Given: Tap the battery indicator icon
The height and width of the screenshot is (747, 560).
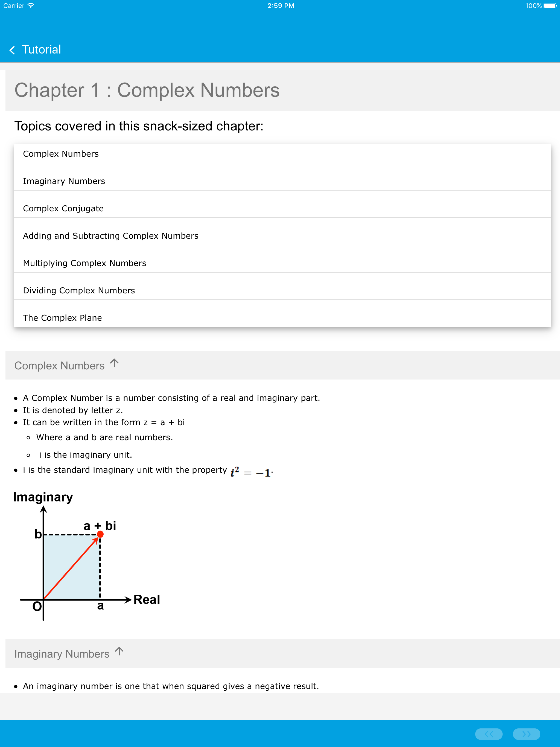Looking at the screenshot, I should point(550,6).
